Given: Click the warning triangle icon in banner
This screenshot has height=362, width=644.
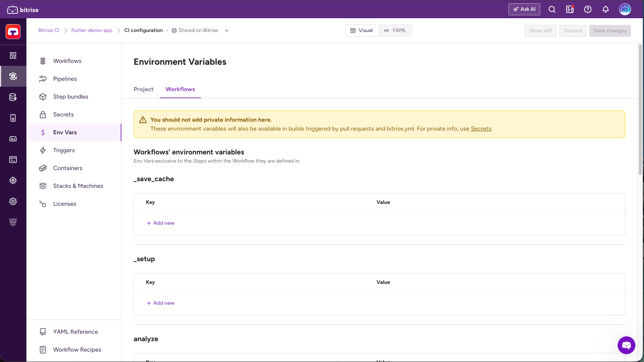Looking at the screenshot, I should (143, 120).
